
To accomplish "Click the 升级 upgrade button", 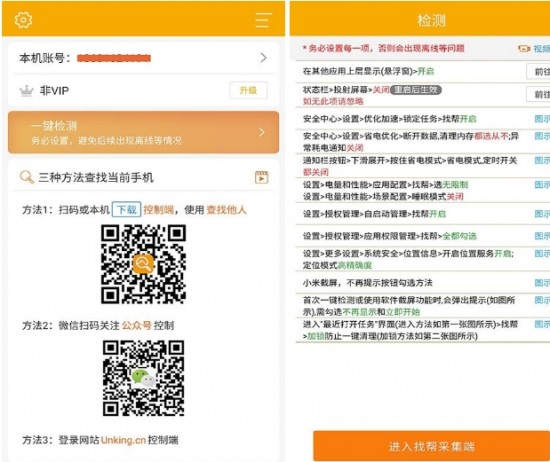I will pyautogui.click(x=248, y=91).
